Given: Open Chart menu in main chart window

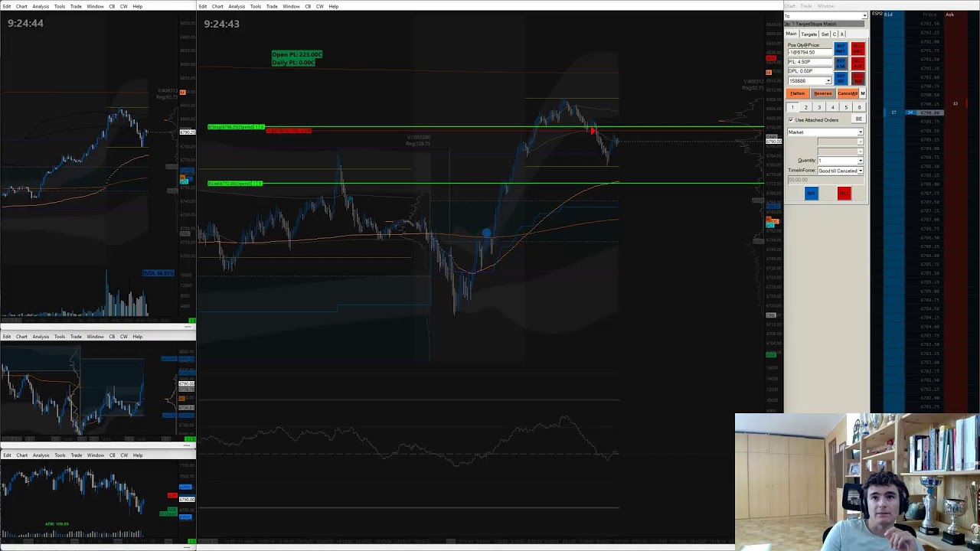Looking at the screenshot, I should point(217,6).
